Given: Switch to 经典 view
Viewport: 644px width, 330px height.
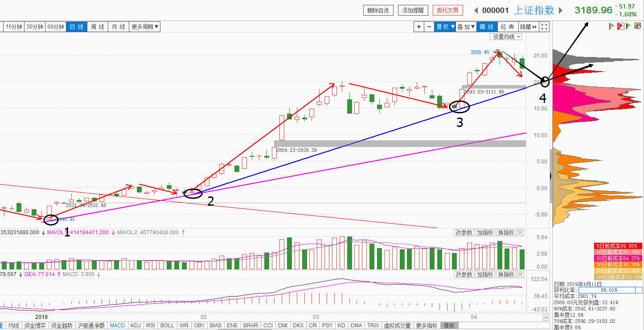Looking at the screenshot, I should (508, 27).
